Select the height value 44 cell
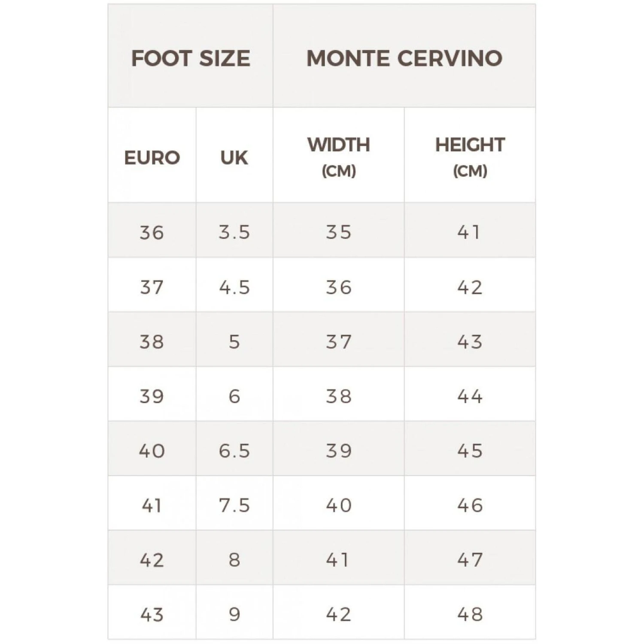The image size is (644, 644). coord(470,396)
